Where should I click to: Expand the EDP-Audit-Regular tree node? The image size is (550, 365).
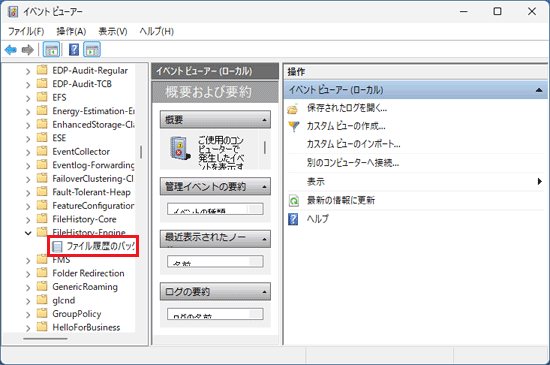pos(28,71)
